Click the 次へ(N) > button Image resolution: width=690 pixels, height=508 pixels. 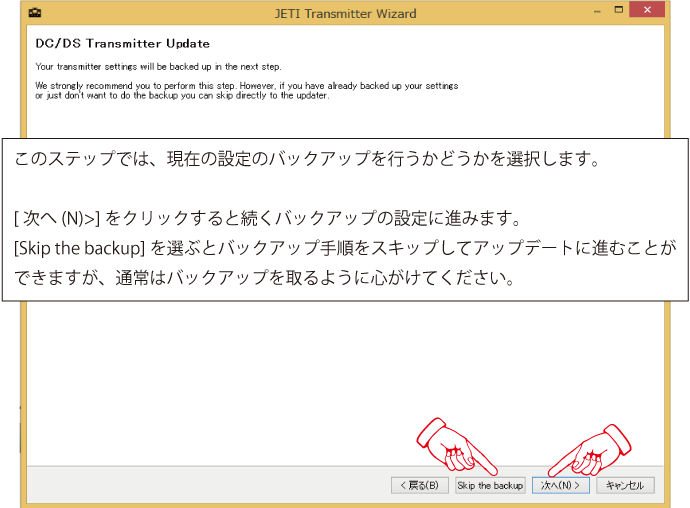pyautogui.click(x=561, y=485)
